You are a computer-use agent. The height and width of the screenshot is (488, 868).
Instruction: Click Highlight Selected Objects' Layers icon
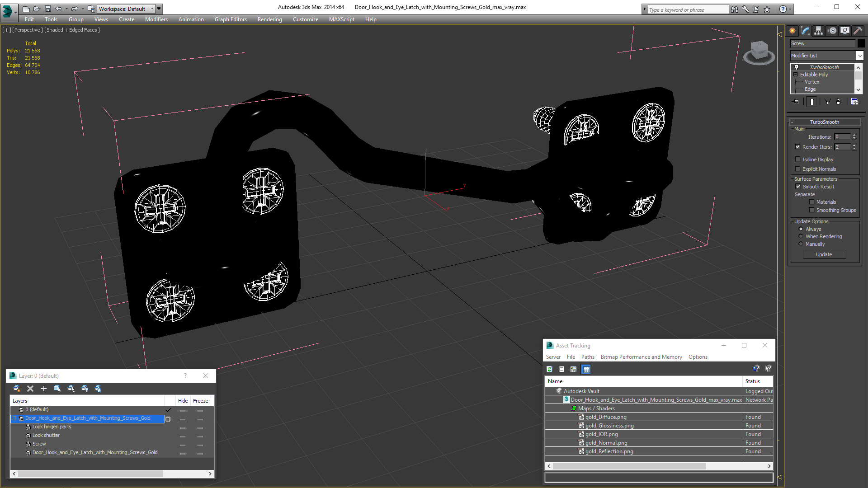71,389
